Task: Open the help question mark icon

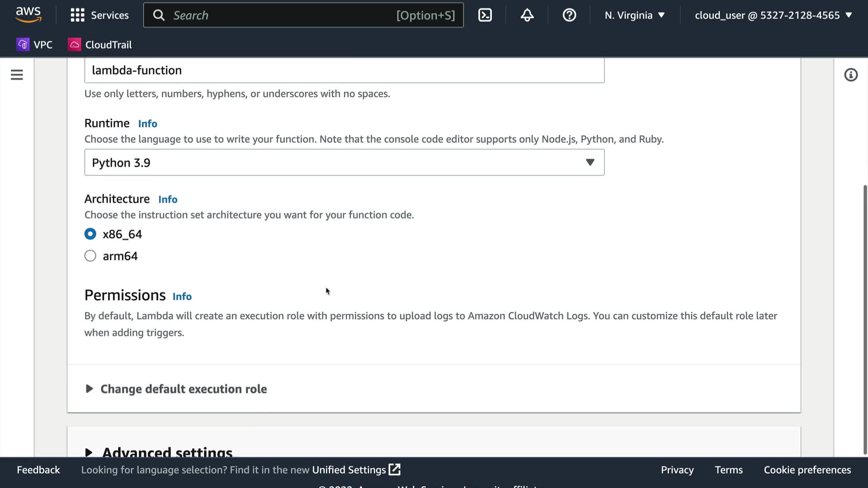Action: point(569,15)
